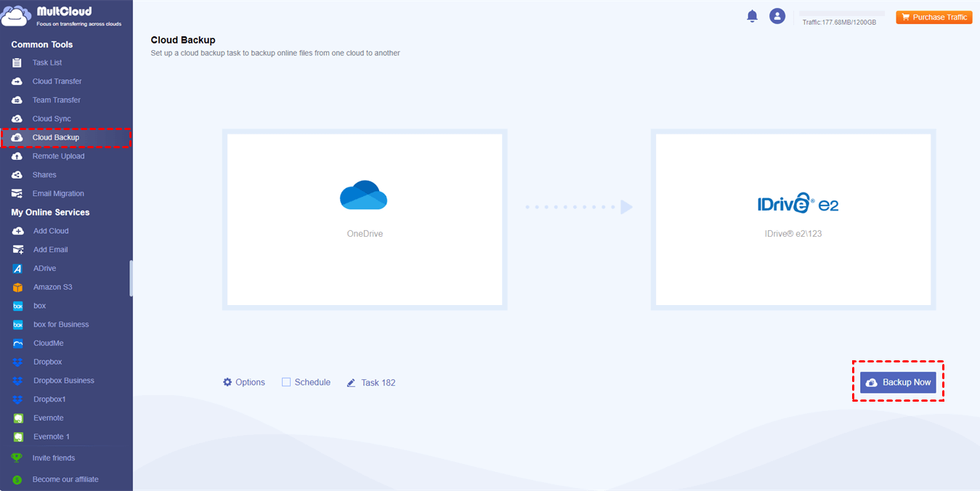980x491 pixels.
Task: Choose the OneDrive source box
Action: click(365, 219)
